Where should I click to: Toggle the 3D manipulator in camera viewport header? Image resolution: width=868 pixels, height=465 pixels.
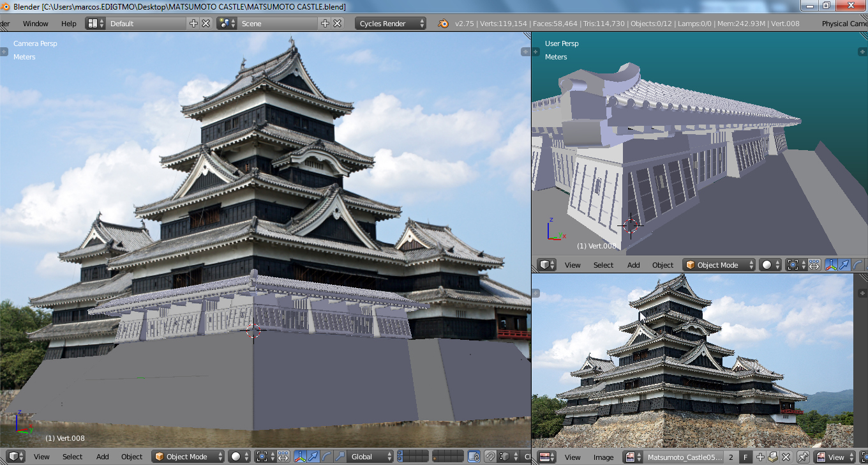pyautogui.click(x=300, y=457)
